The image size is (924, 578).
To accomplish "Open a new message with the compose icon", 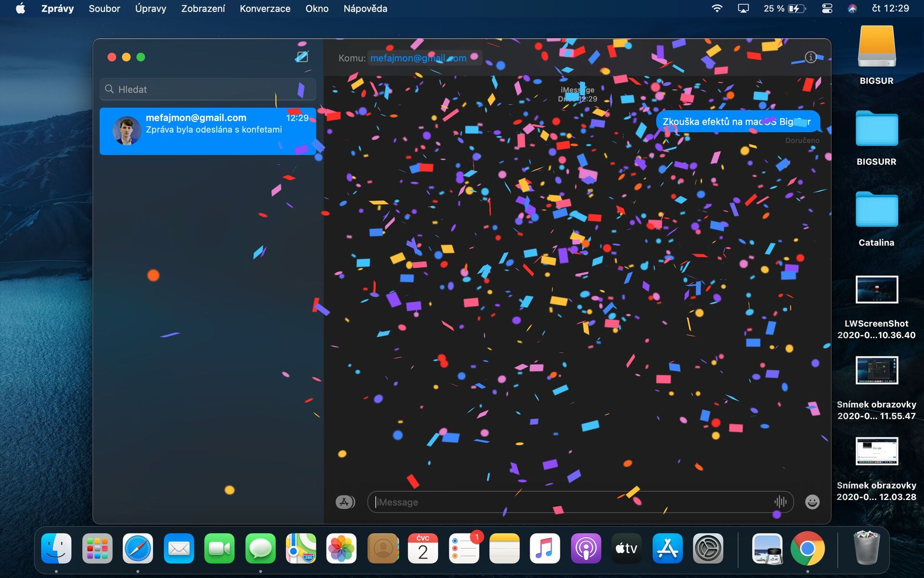I will coord(302,57).
